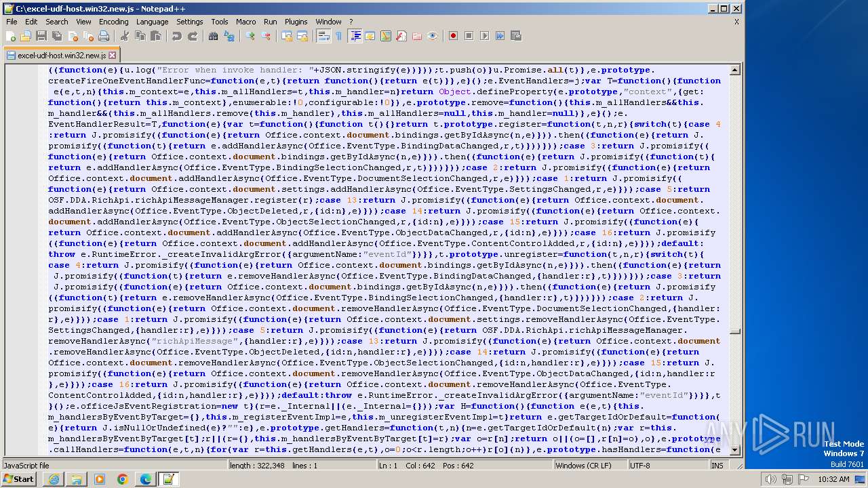Click the length : 322,348 status field
The height and width of the screenshot is (488, 868).
[302, 466]
